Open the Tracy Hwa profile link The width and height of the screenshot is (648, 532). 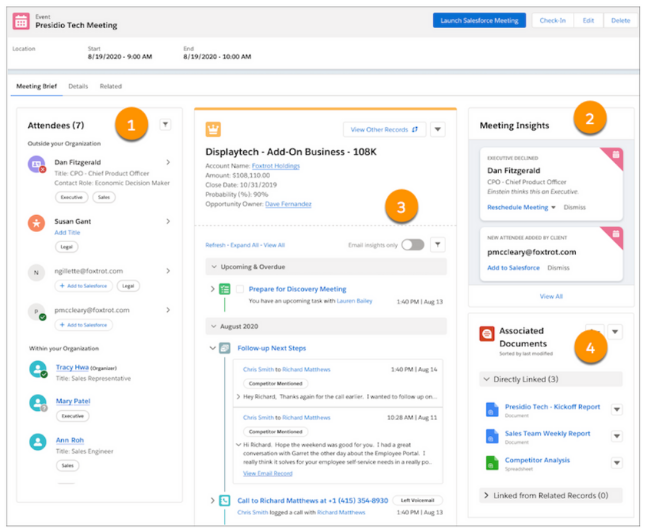click(72, 367)
